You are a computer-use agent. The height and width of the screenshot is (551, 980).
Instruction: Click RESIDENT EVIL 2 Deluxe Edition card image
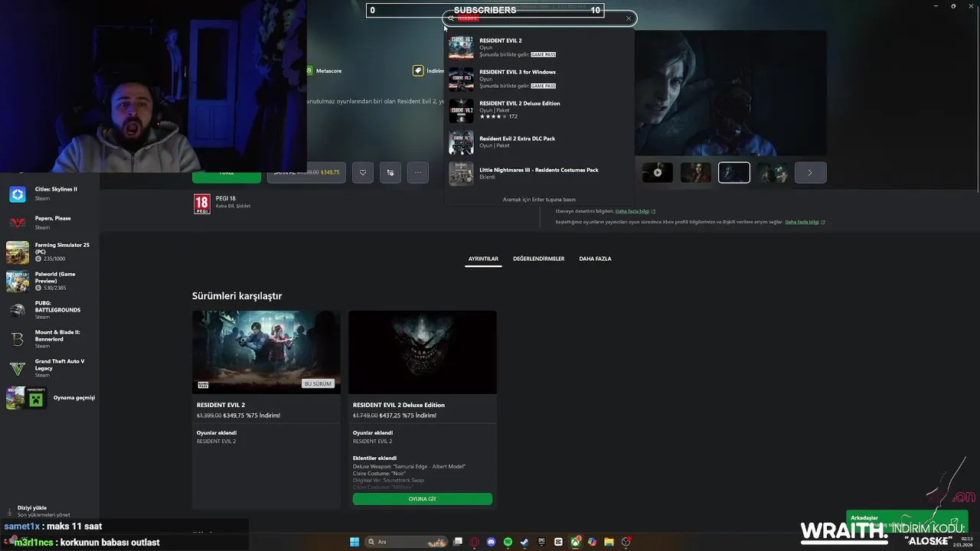tap(423, 352)
